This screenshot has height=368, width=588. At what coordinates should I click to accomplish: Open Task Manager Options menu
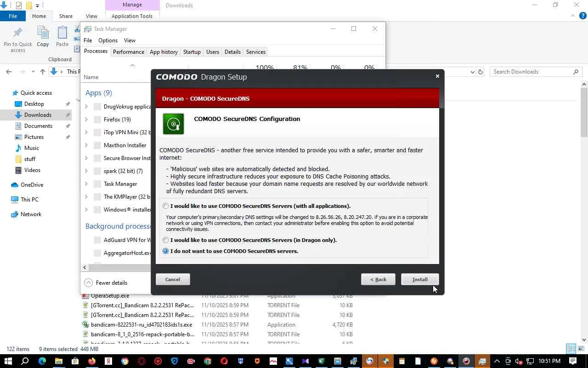(108, 40)
